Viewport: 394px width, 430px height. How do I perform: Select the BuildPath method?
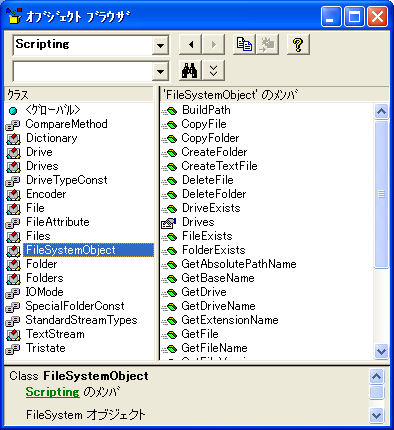pos(206,110)
